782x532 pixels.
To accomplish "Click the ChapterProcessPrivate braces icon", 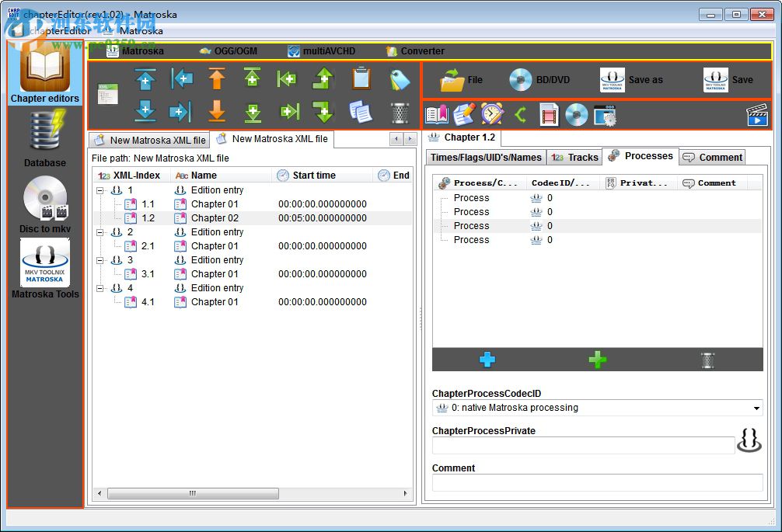I will click(749, 440).
